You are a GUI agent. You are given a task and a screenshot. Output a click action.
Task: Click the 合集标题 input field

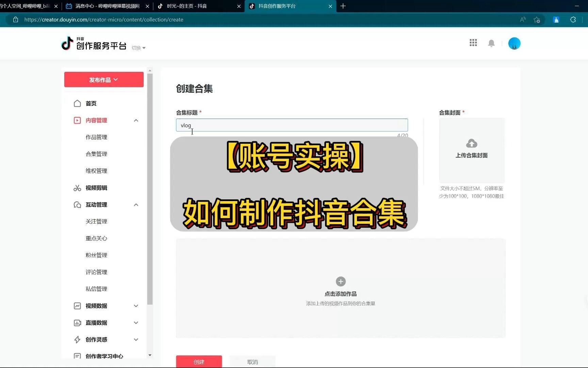tap(292, 125)
